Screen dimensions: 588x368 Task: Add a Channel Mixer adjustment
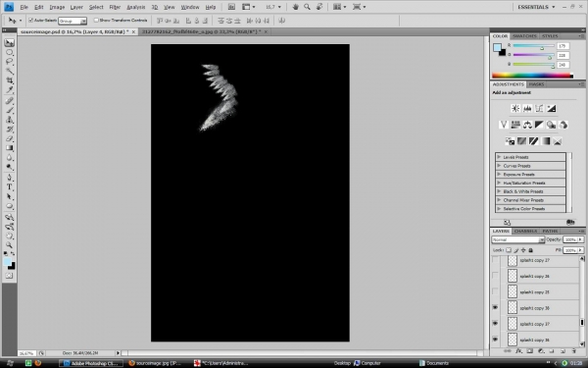tap(563, 125)
